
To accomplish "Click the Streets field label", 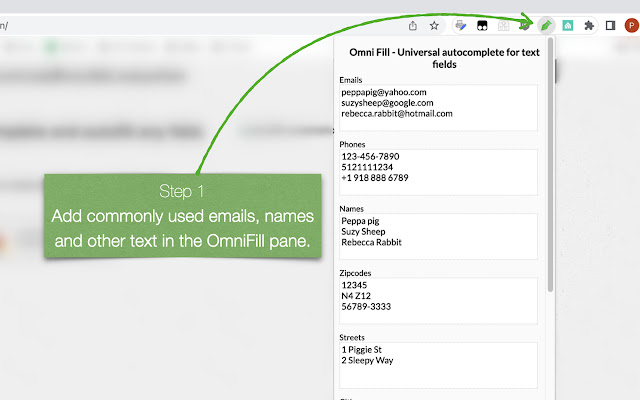I will pos(352,338).
